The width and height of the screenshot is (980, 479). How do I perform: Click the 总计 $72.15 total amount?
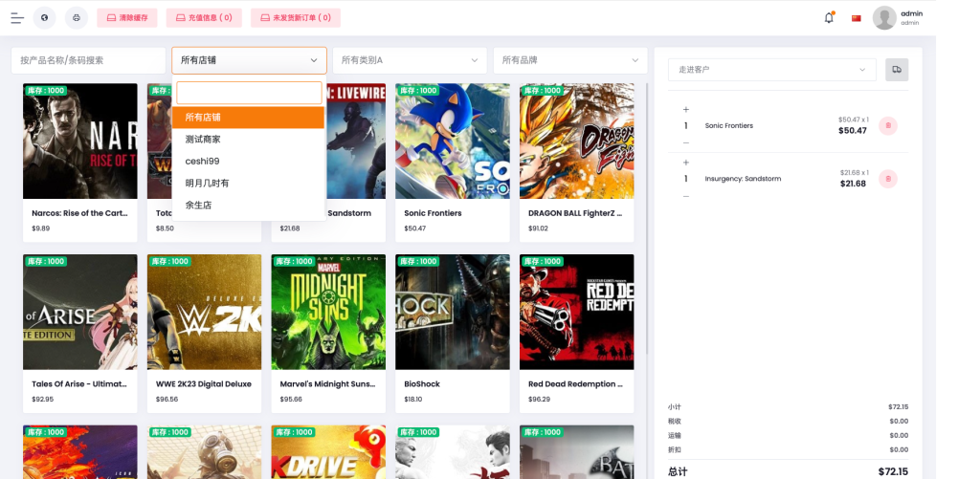click(x=893, y=471)
